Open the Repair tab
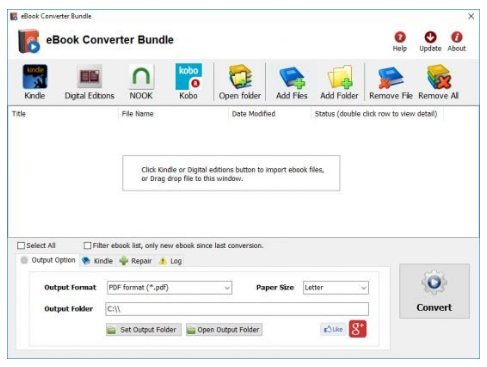 (136, 261)
